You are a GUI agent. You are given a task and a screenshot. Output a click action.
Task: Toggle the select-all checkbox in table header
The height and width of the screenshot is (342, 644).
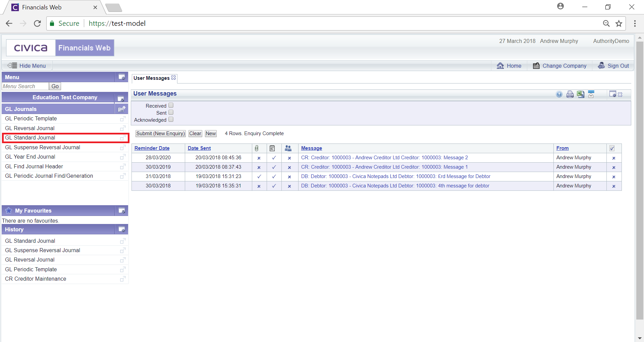point(612,148)
